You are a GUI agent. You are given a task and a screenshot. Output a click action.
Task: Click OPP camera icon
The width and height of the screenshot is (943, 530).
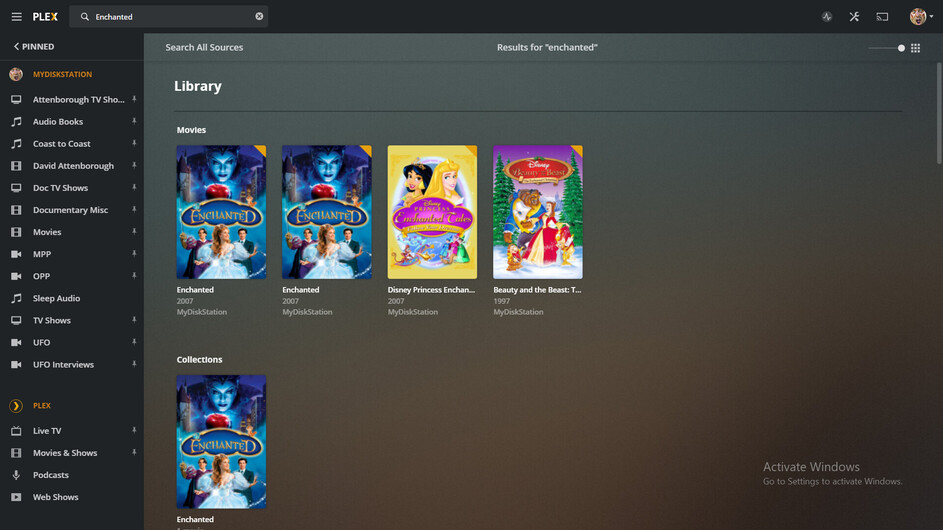16,276
